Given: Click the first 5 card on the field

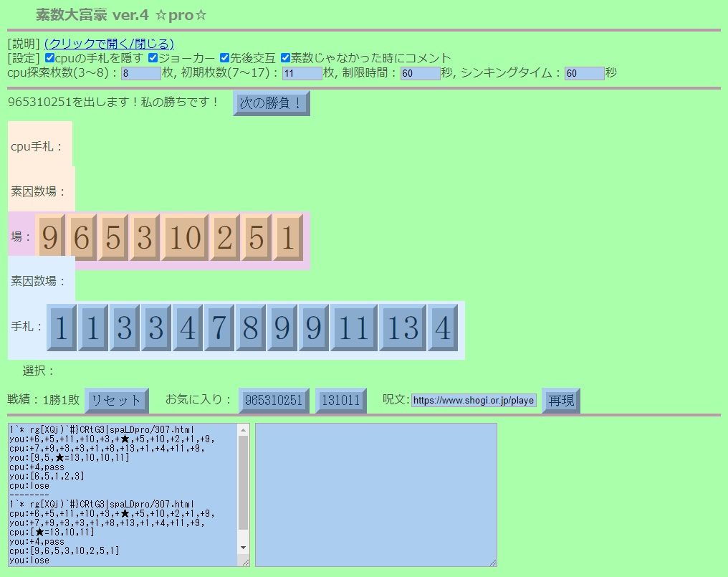Looking at the screenshot, I should point(112,237).
